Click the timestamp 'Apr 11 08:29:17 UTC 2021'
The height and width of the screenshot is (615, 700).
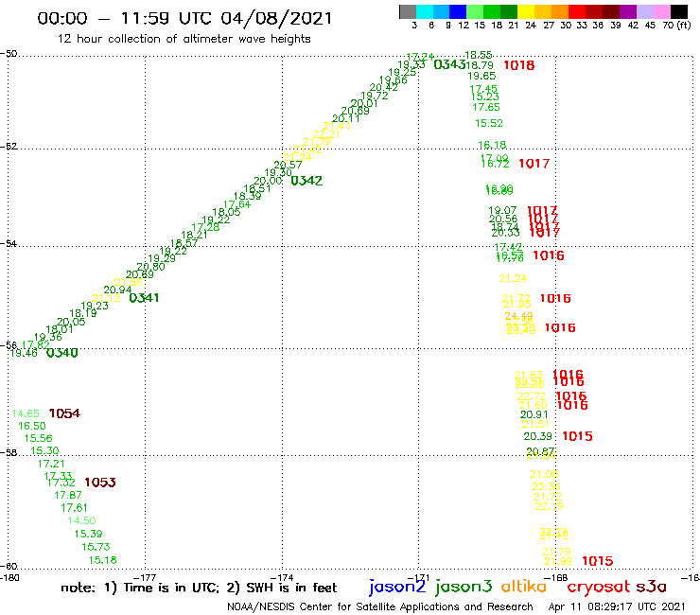click(x=616, y=606)
